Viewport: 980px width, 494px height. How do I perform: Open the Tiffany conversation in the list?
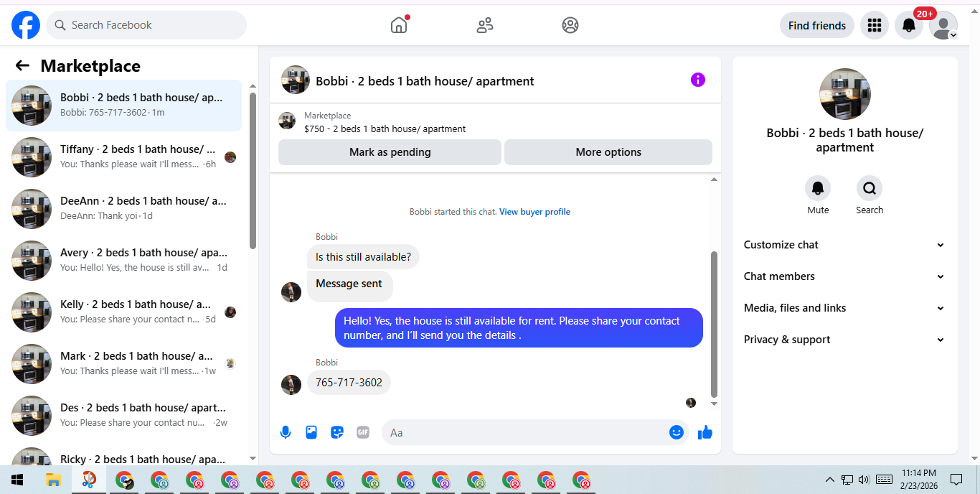(x=124, y=157)
